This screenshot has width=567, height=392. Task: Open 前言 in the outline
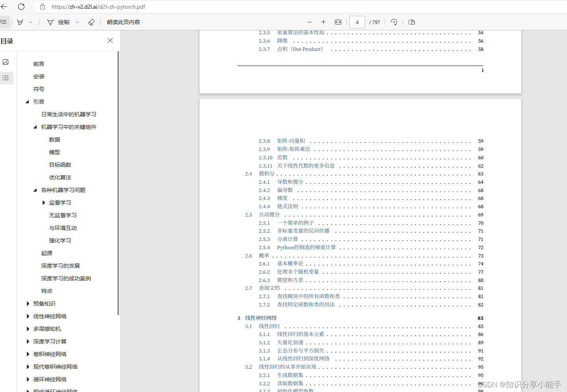coord(39,64)
